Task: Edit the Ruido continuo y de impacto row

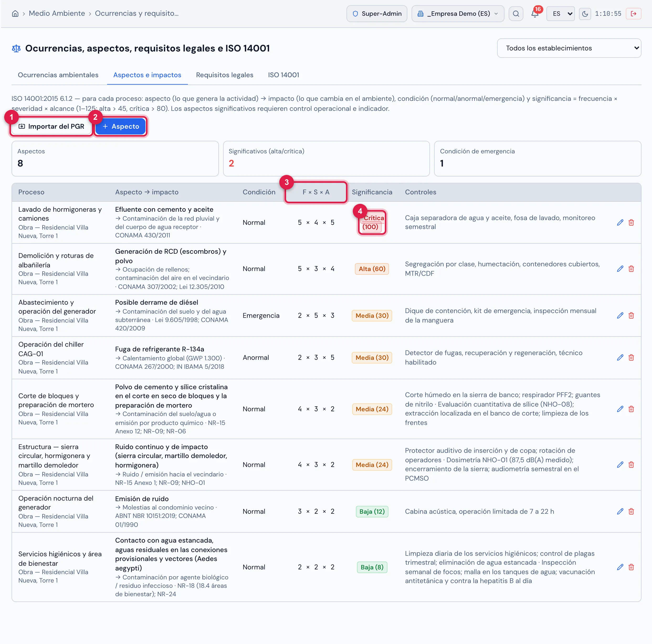Action: tap(620, 465)
